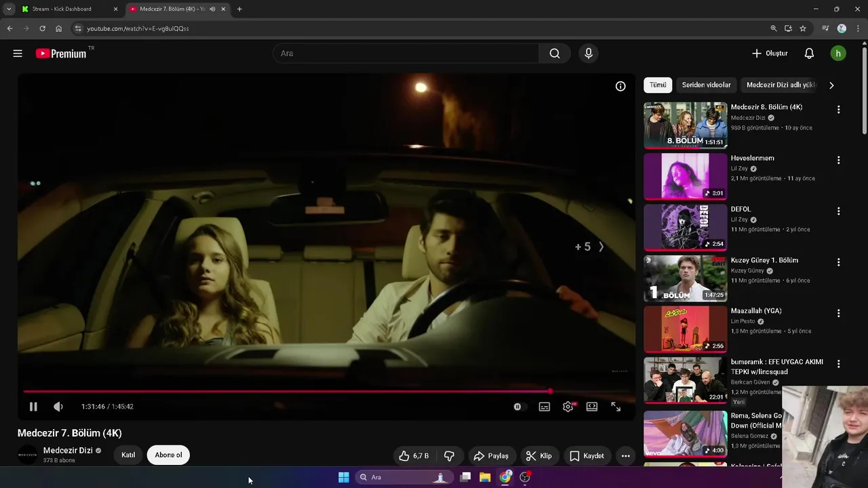
Task: Open the YouTube guide hamburger menu
Action: [18, 54]
